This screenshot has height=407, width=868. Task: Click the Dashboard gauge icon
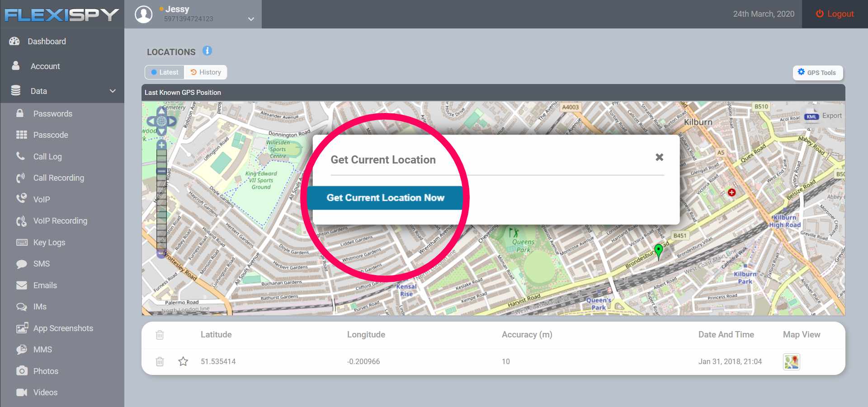(x=14, y=41)
